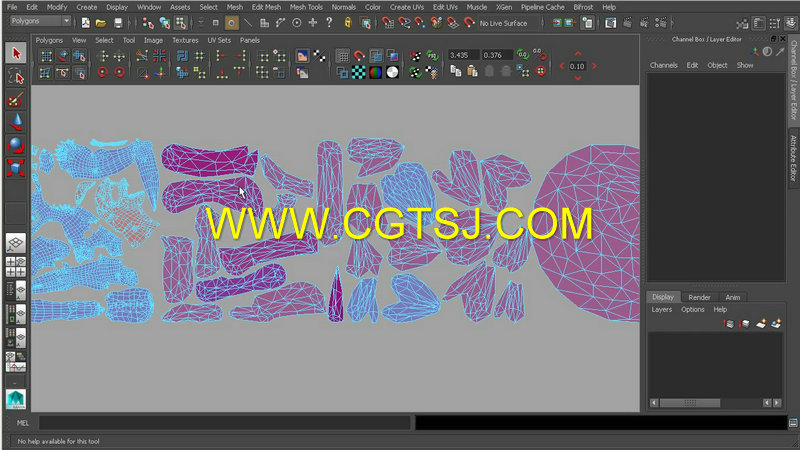
Task: Toggle shaded UV display icon
Action: [376, 56]
